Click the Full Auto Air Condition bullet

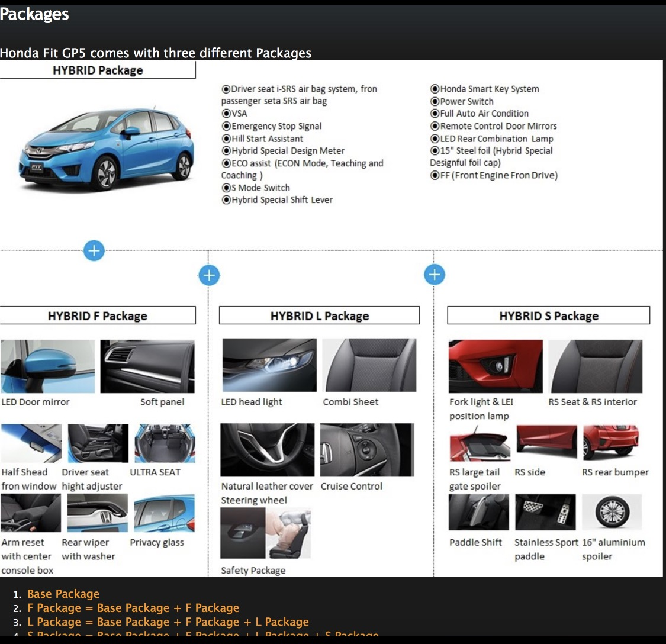(480, 114)
